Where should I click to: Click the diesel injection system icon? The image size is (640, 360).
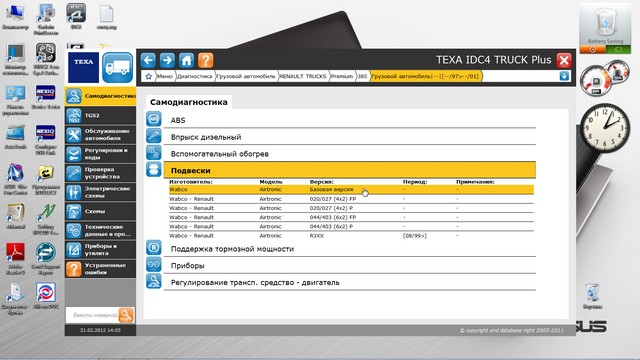153,136
